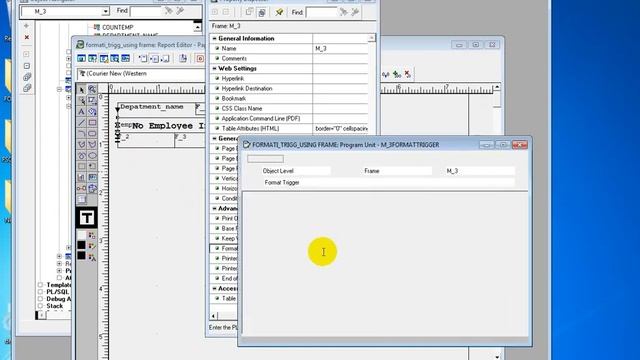Click the green icon beside the ruler toolbar

coord(397,74)
